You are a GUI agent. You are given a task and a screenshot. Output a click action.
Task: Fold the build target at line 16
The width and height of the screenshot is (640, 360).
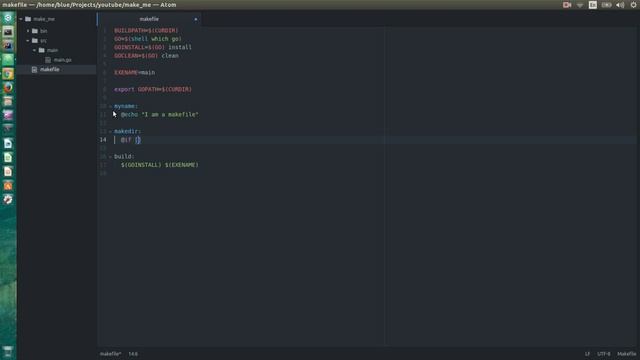point(110,156)
